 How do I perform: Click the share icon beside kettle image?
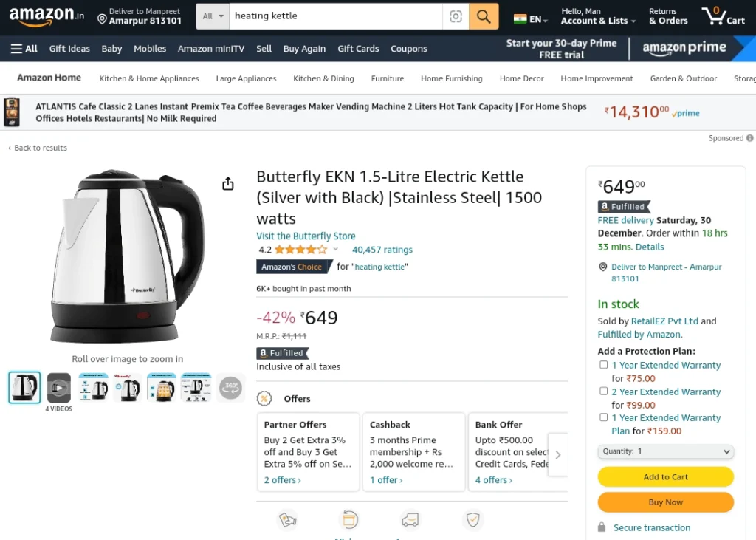click(228, 184)
